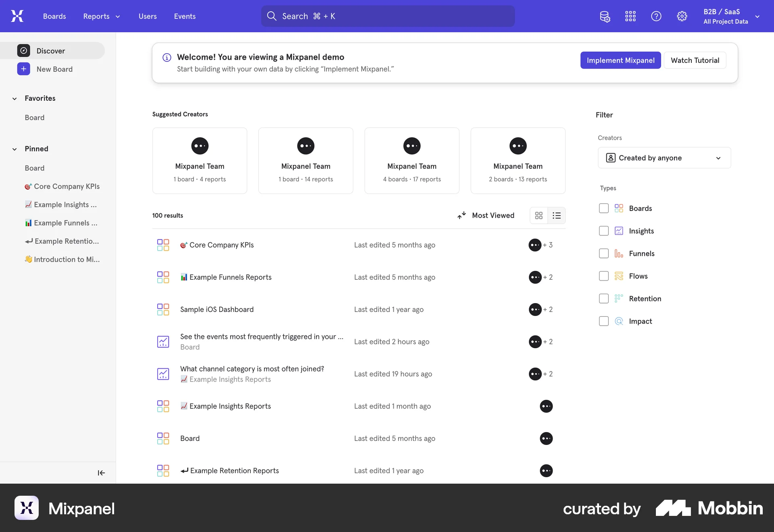The image size is (774, 532).
Task: Collapse the Pinned section chevron
Action: click(15, 149)
